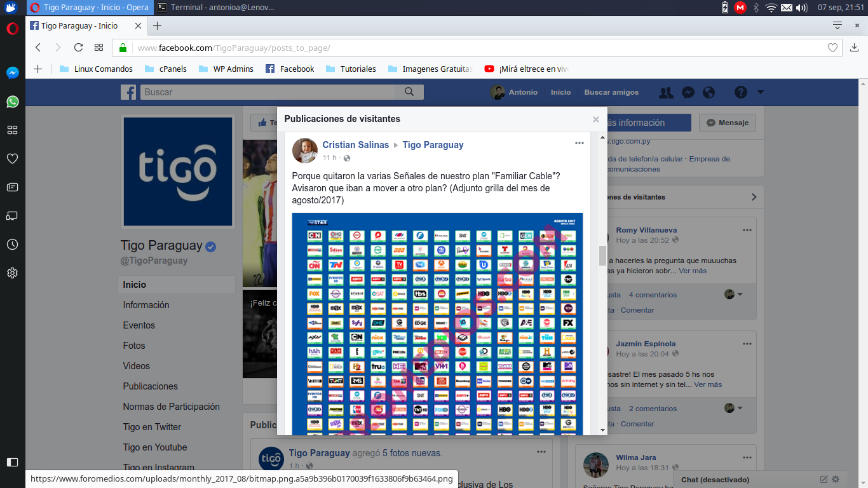Click the dialog's vertical scrollbar thumb
This screenshot has height=488, width=868.
(x=602, y=255)
